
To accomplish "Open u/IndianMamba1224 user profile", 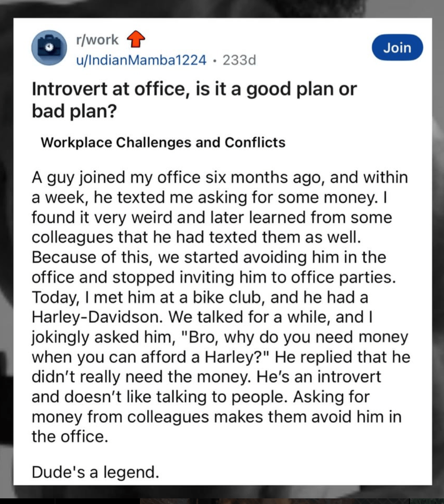I will [141, 60].
